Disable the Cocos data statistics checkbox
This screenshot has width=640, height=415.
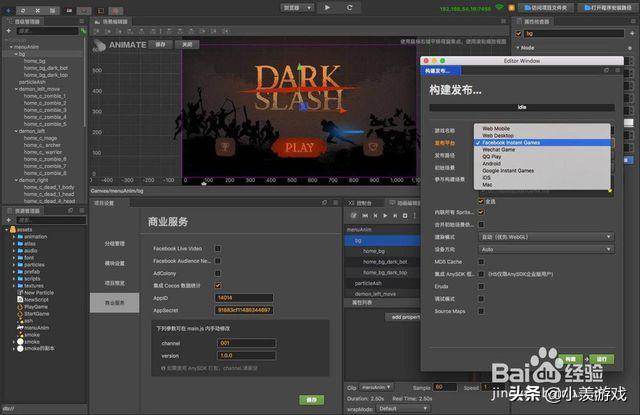(x=218, y=286)
